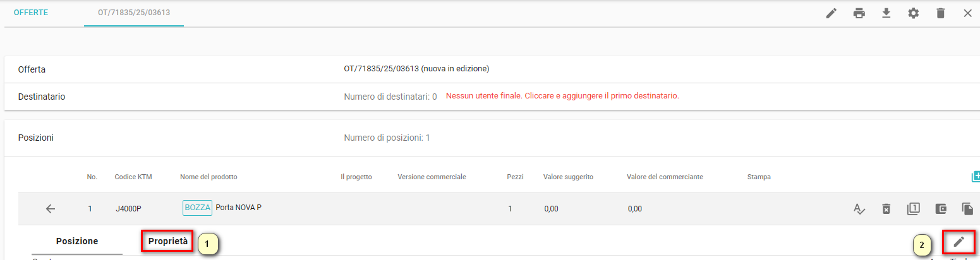Delete the offer with the top trash icon

point(940,13)
